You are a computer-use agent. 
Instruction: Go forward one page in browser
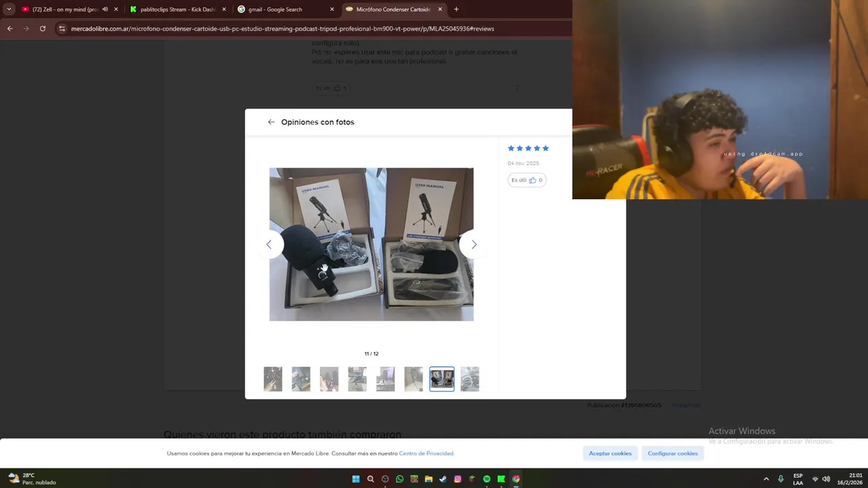click(26, 28)
